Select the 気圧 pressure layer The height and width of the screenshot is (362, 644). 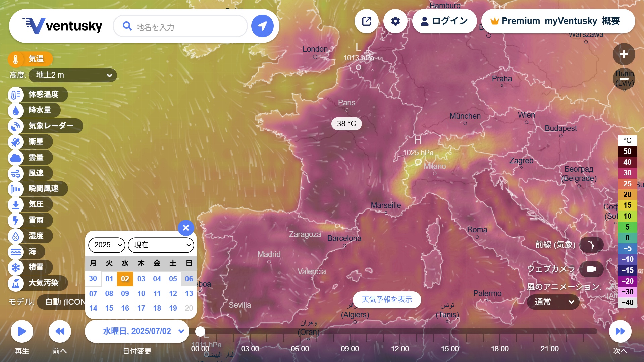(30, 204)
